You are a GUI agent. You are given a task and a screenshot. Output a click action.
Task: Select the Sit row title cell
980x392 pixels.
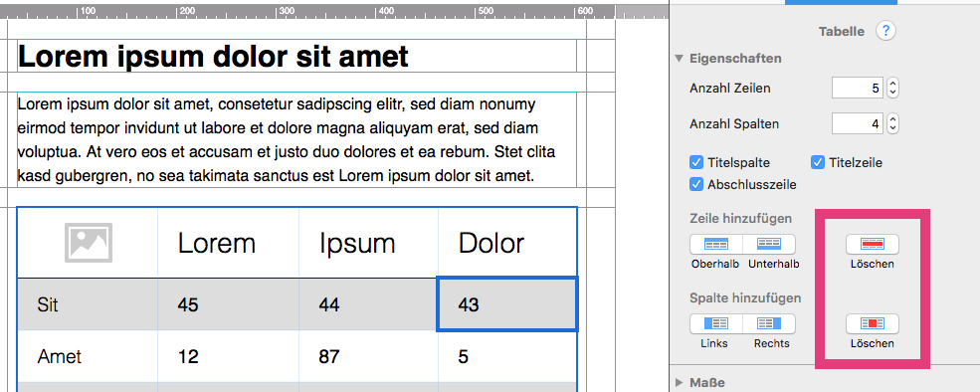pos(88,304)
